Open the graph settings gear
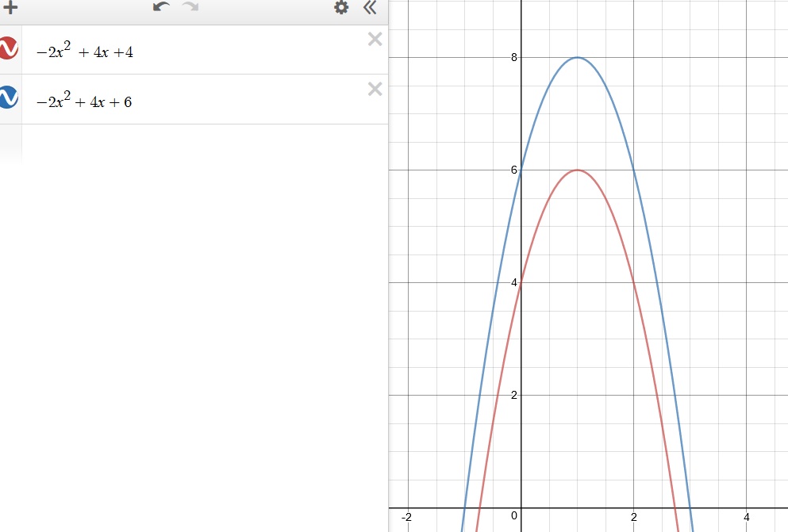This screenshot has height=532, width=788. point(341,8)
